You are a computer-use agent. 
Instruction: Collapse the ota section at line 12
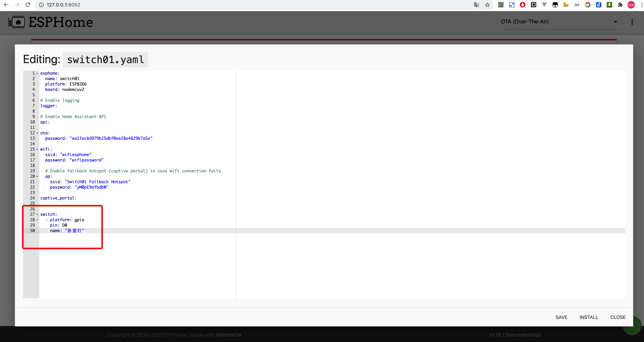[x=37, y=133]
